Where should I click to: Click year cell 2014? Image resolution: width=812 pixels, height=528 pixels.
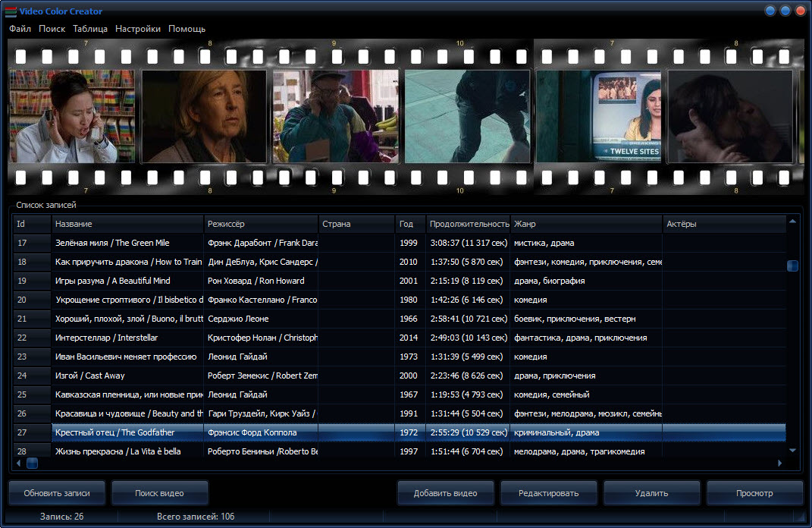(411, 338)
